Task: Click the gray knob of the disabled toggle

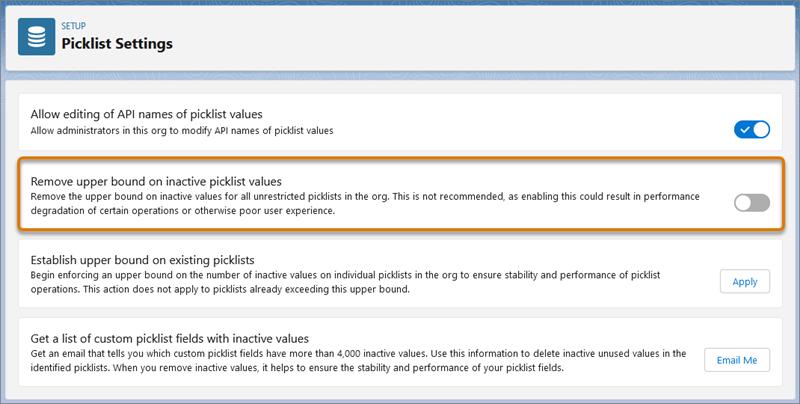Action: point(744,203)
